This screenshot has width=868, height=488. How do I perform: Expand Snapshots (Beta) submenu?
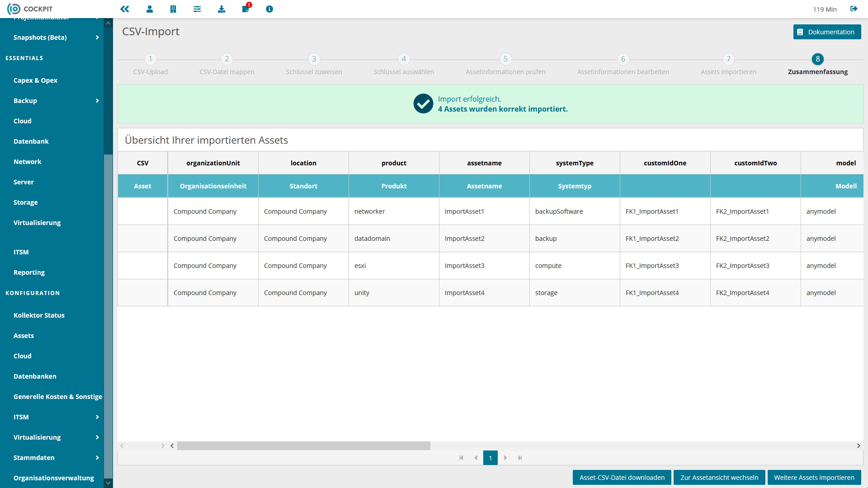click(97, 38)
